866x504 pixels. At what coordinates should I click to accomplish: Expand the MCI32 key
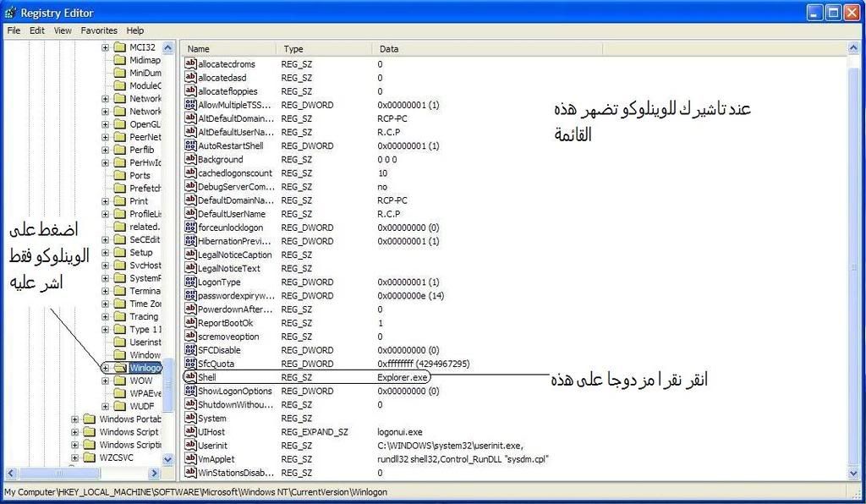[105, 47]
